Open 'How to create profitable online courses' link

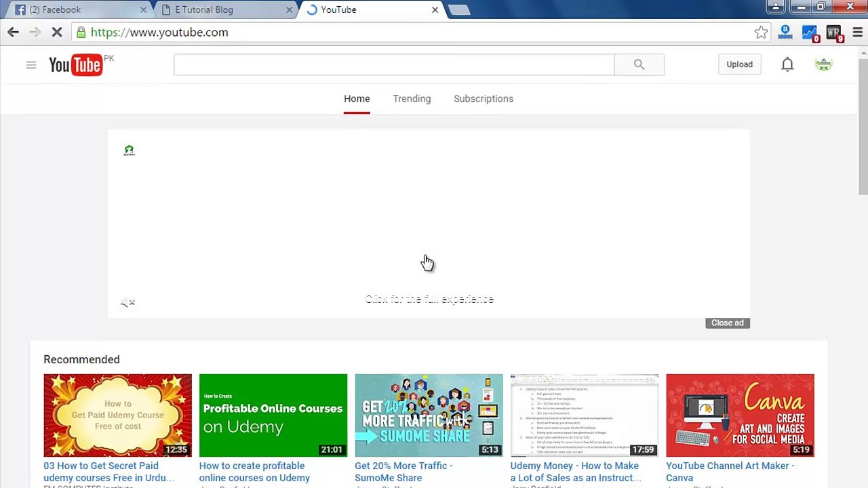(x=254, y=472)
